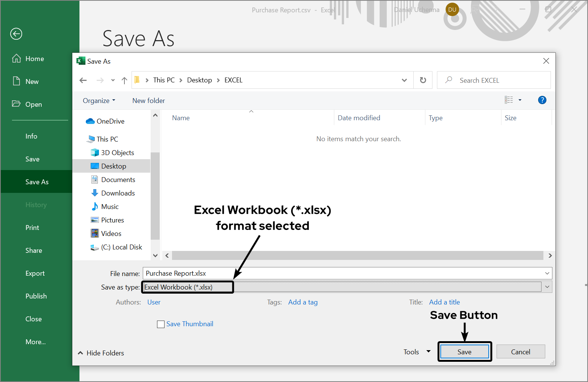588x382 pixels.
Task: Go back with the dialog Back arrow
Action: [x=83, y=80]
